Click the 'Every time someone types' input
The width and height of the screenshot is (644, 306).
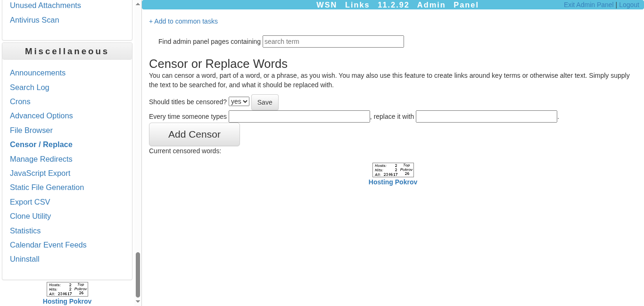point(299,116)
